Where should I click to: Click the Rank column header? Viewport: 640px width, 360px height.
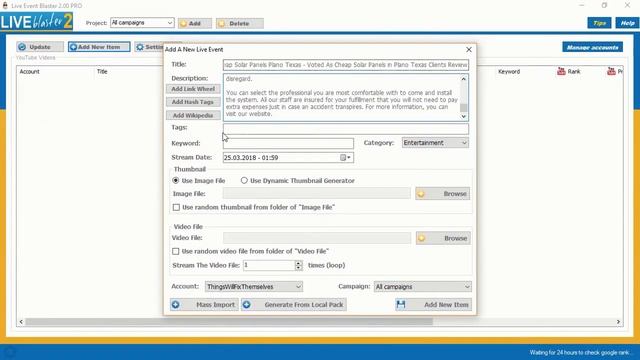574,71
